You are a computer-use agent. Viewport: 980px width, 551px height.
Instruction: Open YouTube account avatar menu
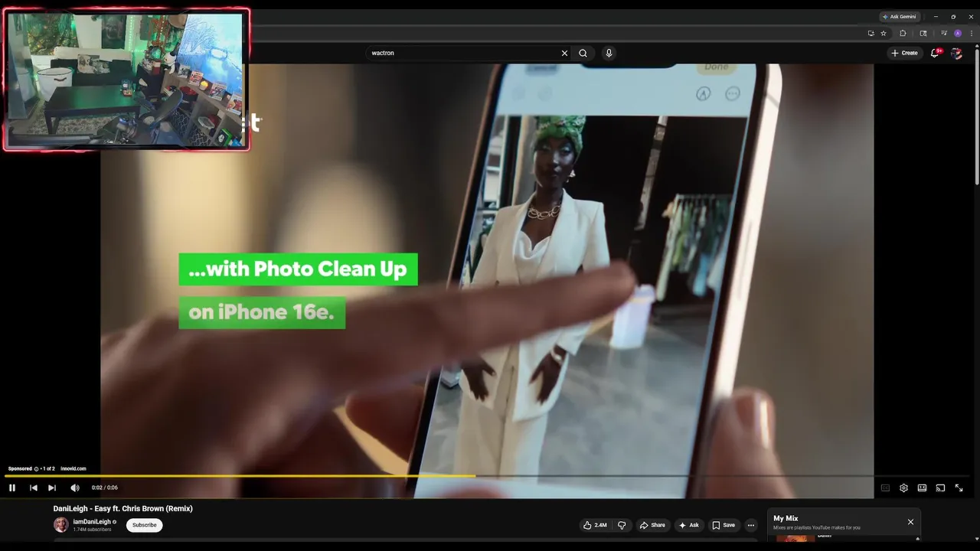click(x=956, y=53)
